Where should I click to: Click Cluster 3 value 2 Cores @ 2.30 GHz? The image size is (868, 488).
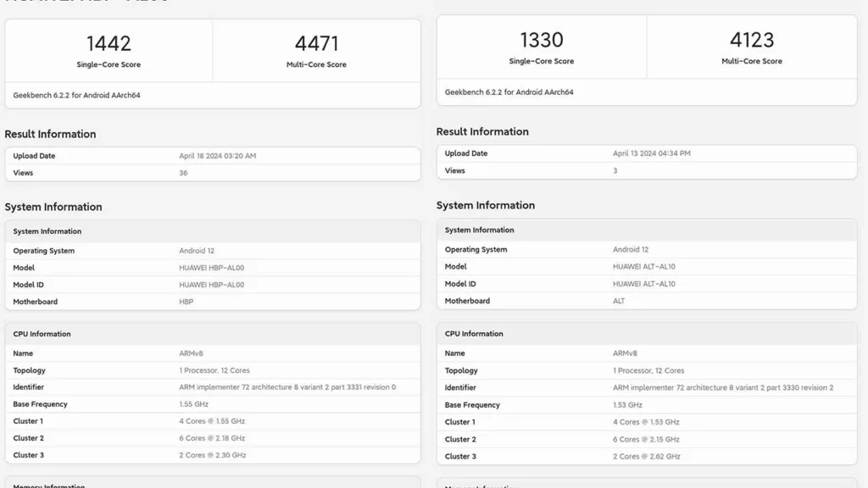coord(213,455)
